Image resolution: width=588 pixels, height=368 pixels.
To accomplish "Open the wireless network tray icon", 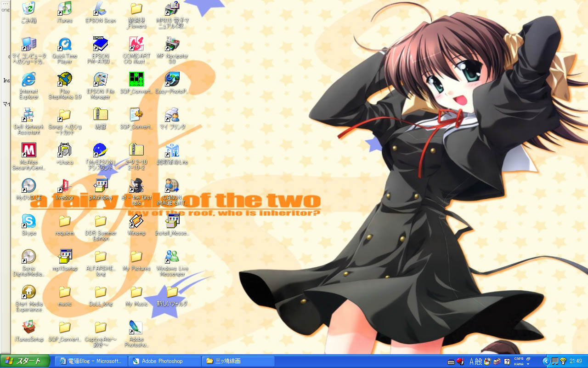I will (563, 361).
